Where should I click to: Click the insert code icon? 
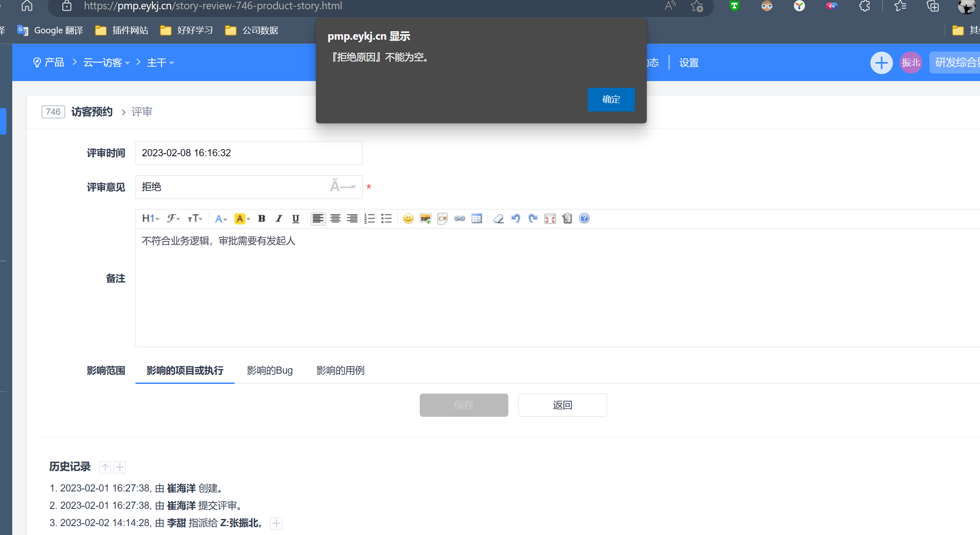(x=443, y=218)
